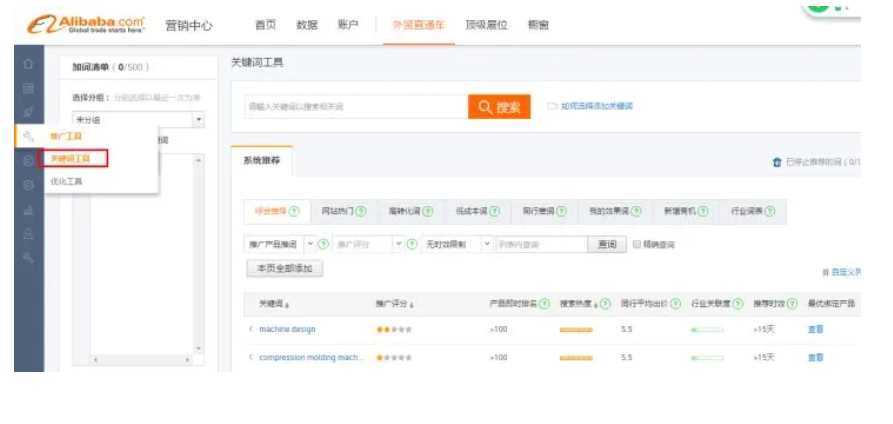Viewport: 893px width, 424px height.
Task: Select 关键词工具 in the flyout menu
Action: point(70,158)
